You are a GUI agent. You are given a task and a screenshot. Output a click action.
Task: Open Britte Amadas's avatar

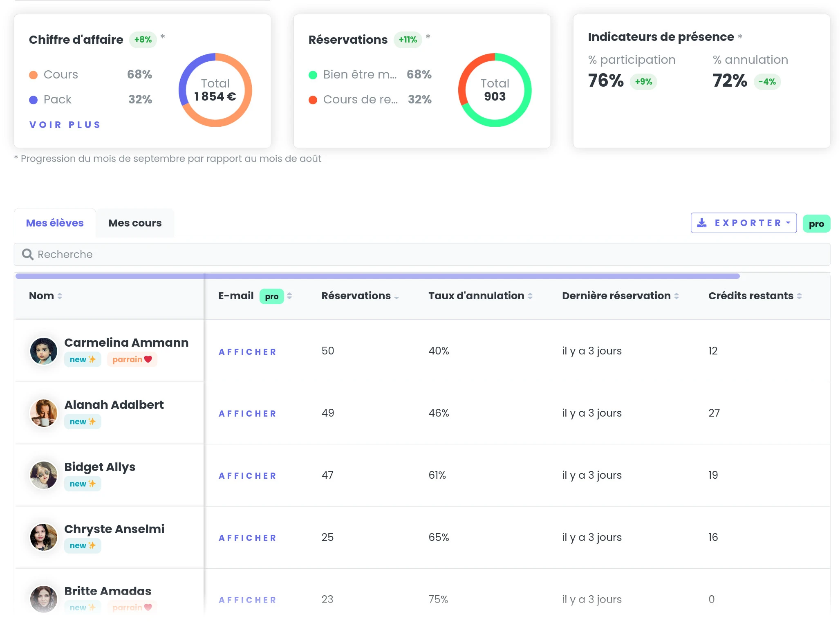pyautogui.click(x=44, y=599)
